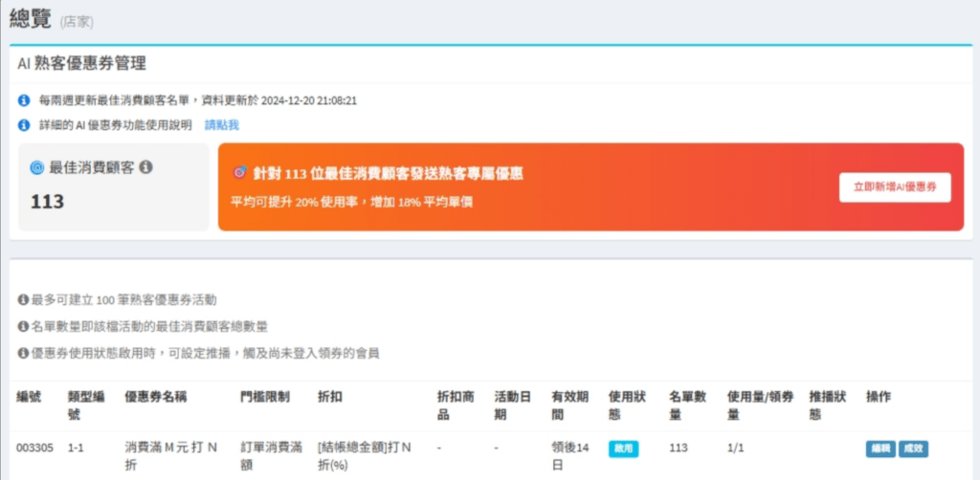The width and height of the screenshot is (980, 480).
Task: Click the 總覽 page heading
Action: 32,19
